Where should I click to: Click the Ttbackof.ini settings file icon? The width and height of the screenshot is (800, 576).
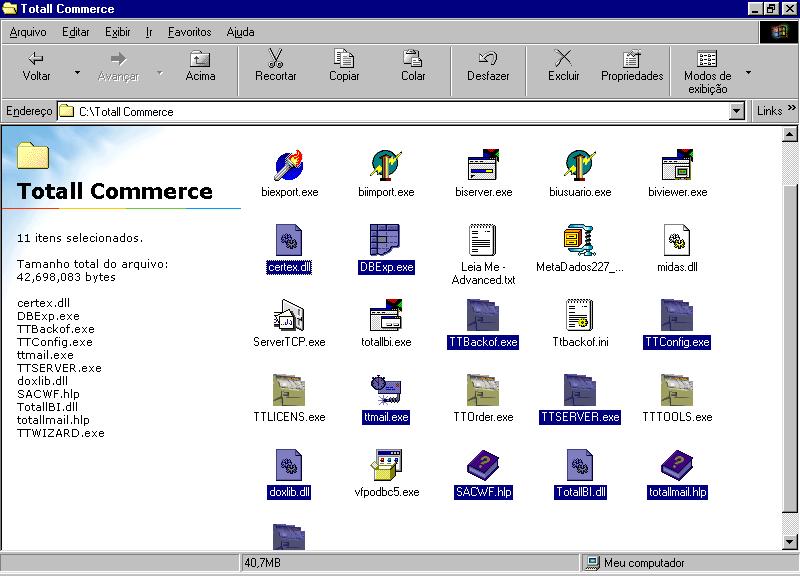(580, 315)
